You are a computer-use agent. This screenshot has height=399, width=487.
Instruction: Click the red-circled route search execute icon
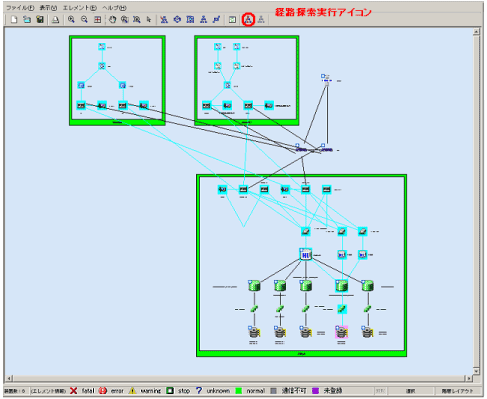(248, 20)
